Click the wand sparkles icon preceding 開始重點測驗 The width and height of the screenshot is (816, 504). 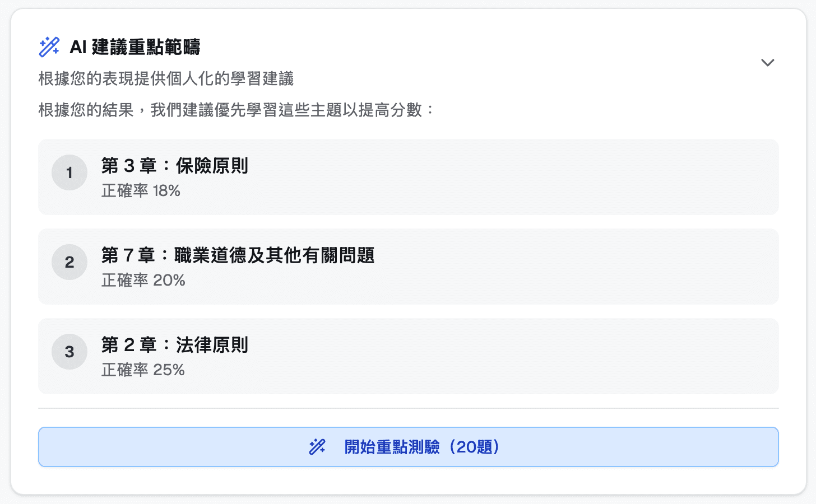click(x=317, y=446)
